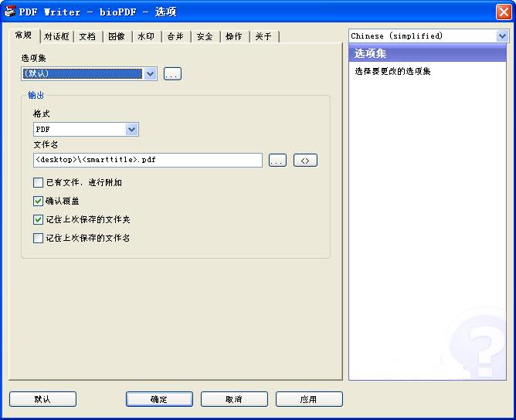This screenshot has height=420, width=516.
Task: Click the PDF Writer app icon in title bar
Action: click(9, 12)
